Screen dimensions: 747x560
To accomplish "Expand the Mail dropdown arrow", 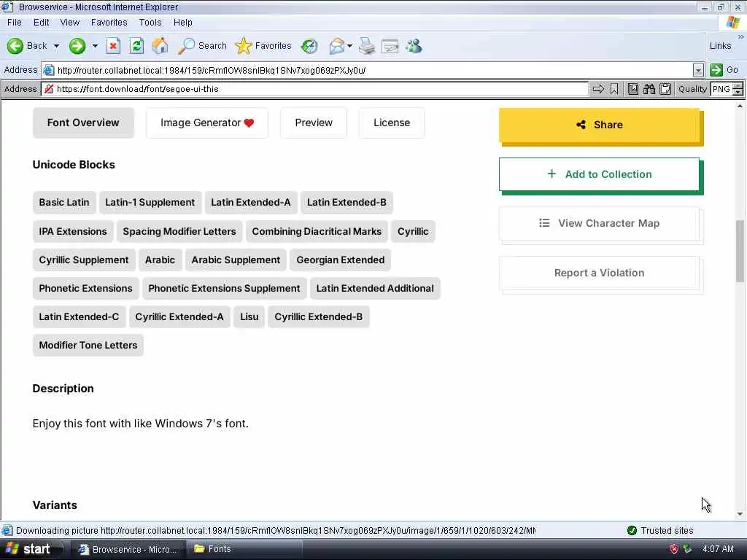I will (x=349, y=46).
